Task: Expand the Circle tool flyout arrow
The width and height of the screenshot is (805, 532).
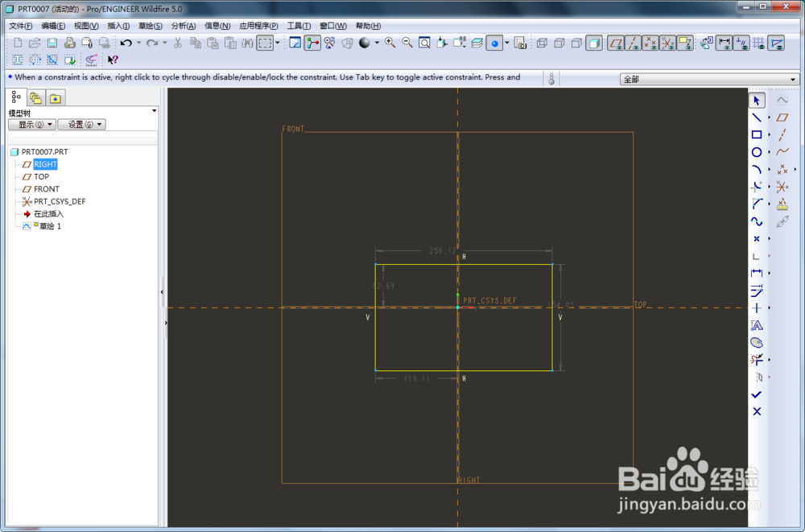Action: click(x=769, y=152)
